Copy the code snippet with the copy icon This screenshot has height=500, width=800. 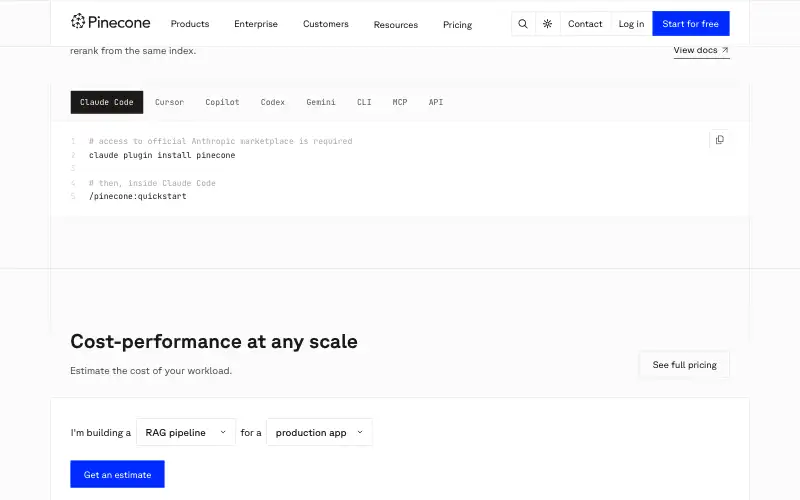(x=719, y=139)
